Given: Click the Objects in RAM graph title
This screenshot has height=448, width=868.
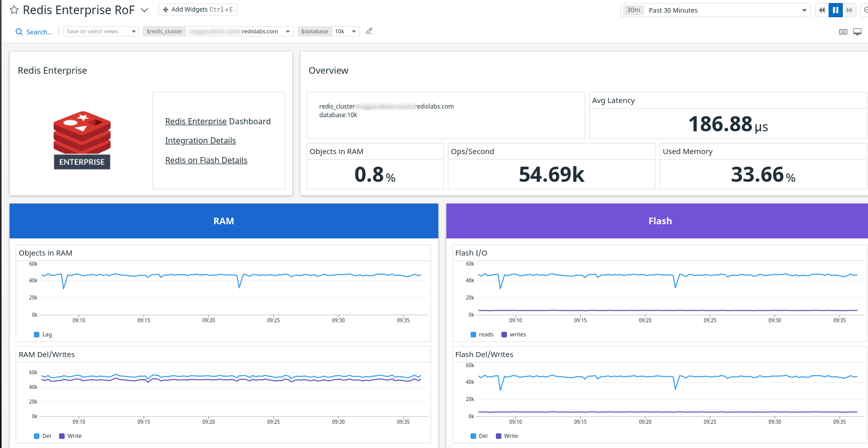Looking at the screenshot, I should click(x=45, y=253).
